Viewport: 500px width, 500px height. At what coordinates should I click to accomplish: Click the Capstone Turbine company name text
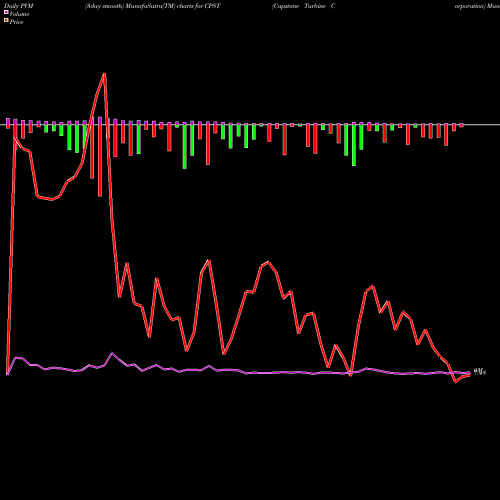tap(303, 6)
